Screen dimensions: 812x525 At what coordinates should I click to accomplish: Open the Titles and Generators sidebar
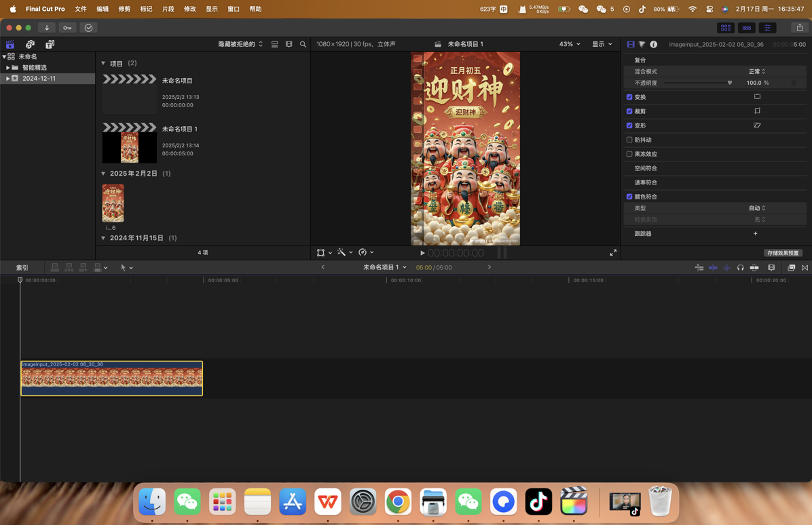(49, 44)
